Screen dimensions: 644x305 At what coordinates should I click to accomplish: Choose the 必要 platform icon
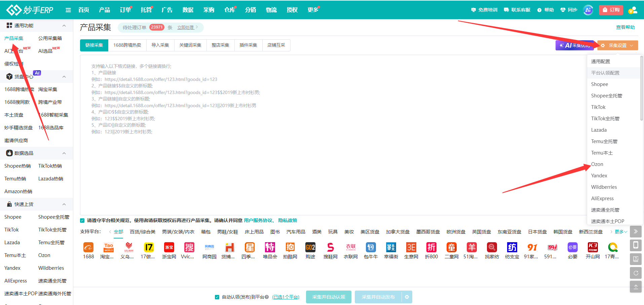(x=572, y=248)
